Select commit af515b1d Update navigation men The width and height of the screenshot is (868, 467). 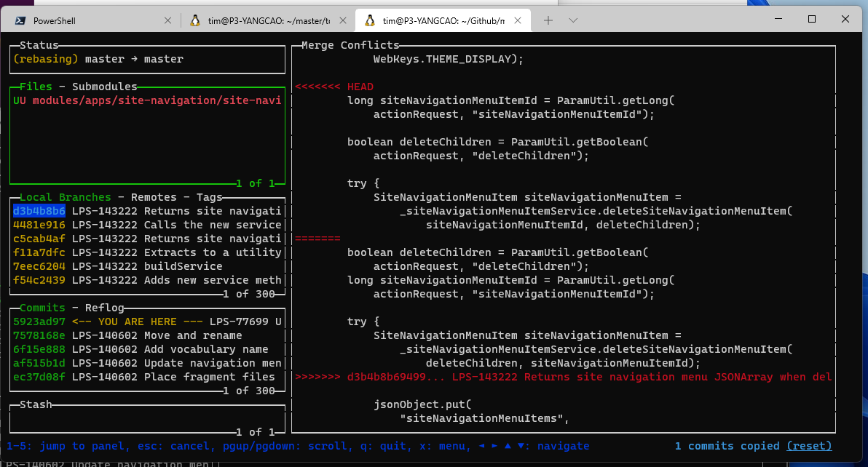pos(147,363)
